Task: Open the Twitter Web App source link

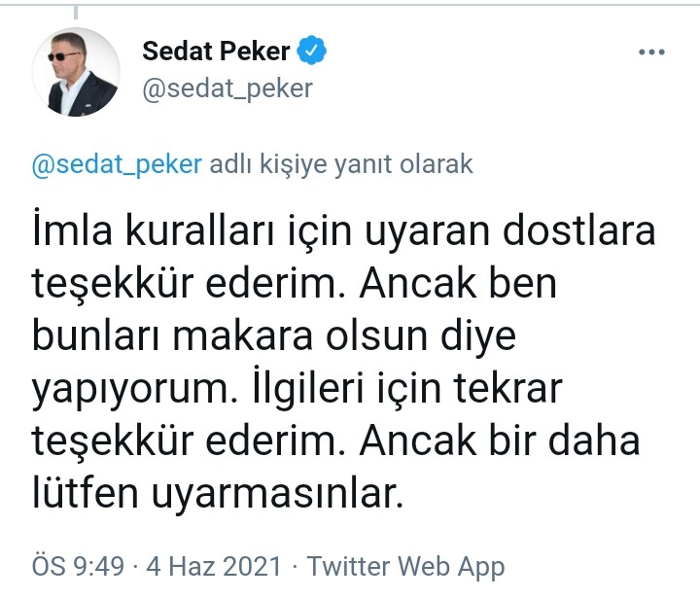Action: click(405, 566)
